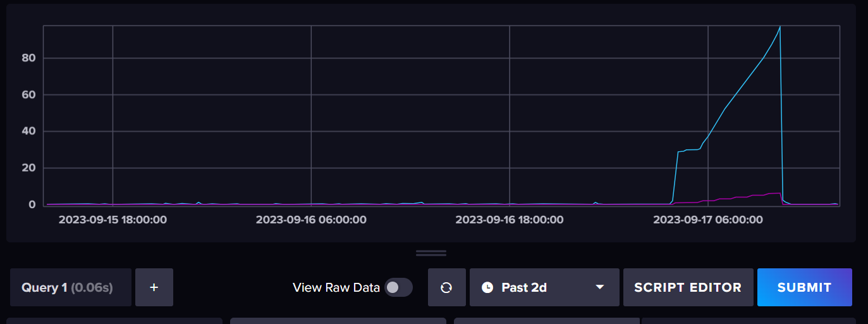Click the 60 y-axis value
The height and width of the screenshot is (324, 868).
(27, 95)
